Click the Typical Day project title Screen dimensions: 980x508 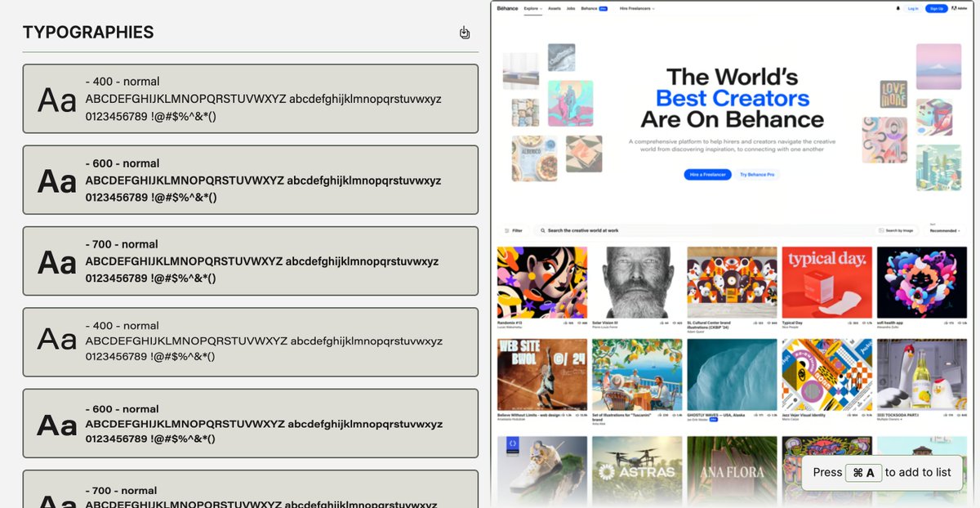(x=791, y=323)
